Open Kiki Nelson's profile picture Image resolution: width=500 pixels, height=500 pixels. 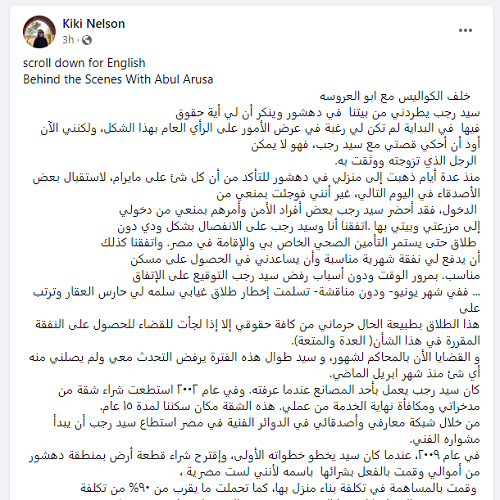pyautogui.click(x=39, y=32)
